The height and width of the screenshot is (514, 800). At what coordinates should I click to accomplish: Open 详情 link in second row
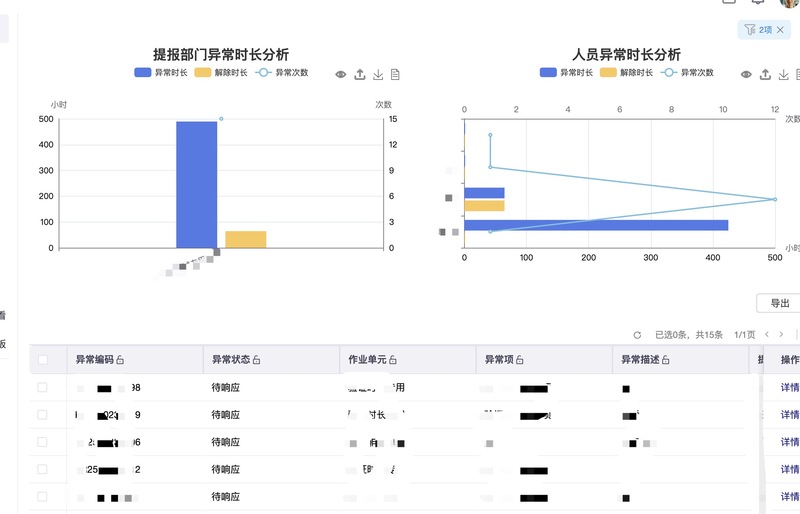coord(790,414)
